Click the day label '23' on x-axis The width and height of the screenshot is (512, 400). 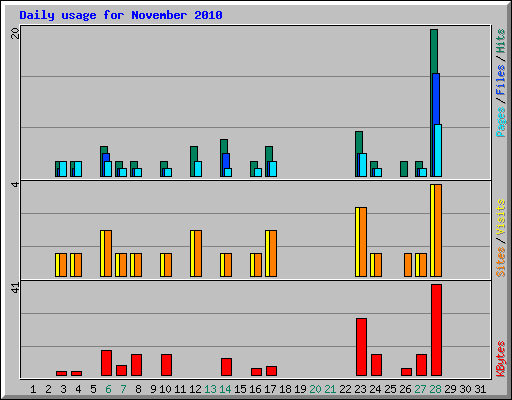tap(360, 389)
